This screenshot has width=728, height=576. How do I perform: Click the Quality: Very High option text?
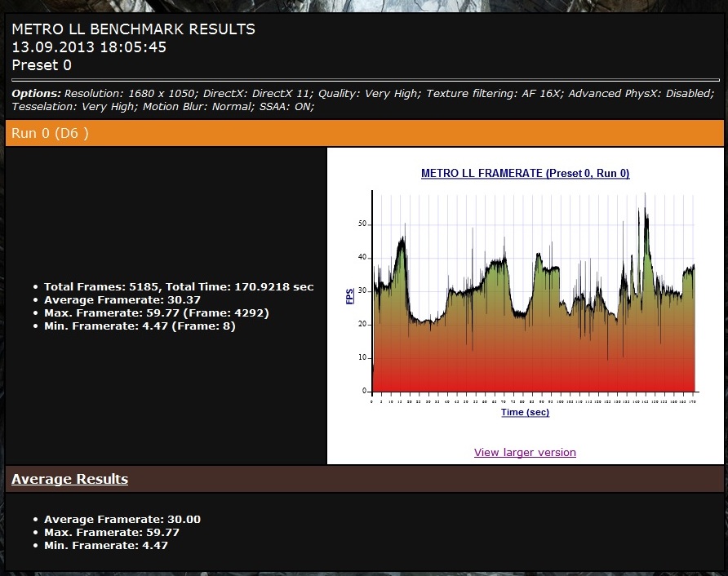tap(370, 93)
